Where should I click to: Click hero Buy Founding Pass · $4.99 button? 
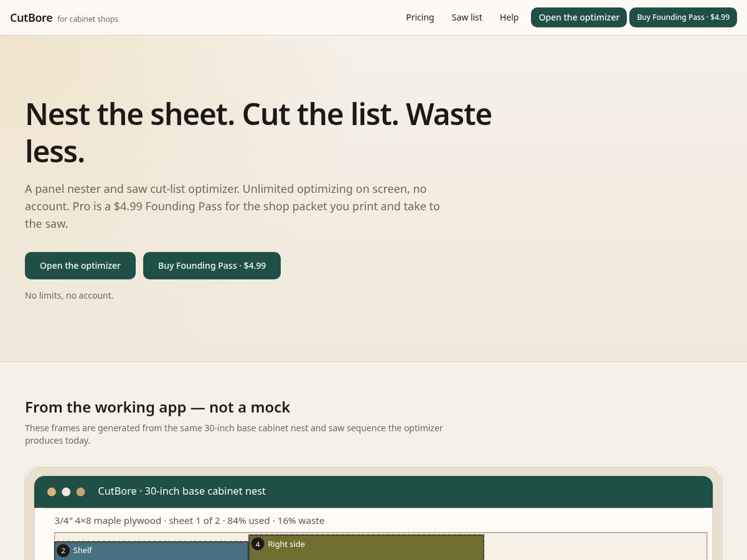click(x=212, y=266)
